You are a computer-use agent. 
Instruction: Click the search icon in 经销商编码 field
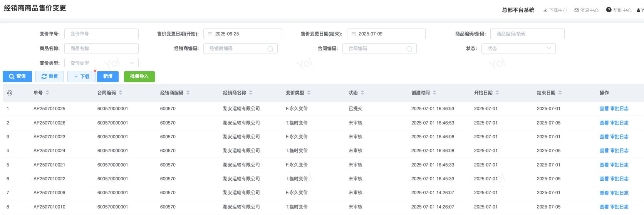270,49
